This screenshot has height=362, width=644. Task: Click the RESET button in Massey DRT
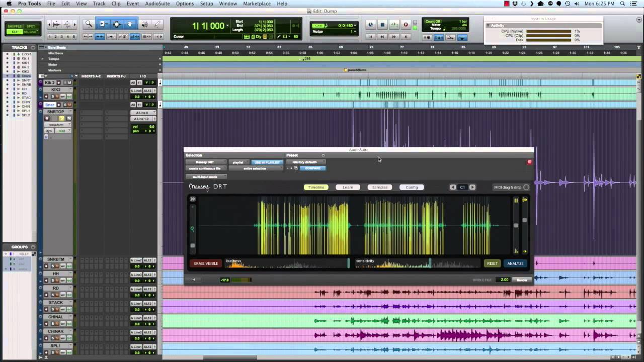tap(492, 263)
